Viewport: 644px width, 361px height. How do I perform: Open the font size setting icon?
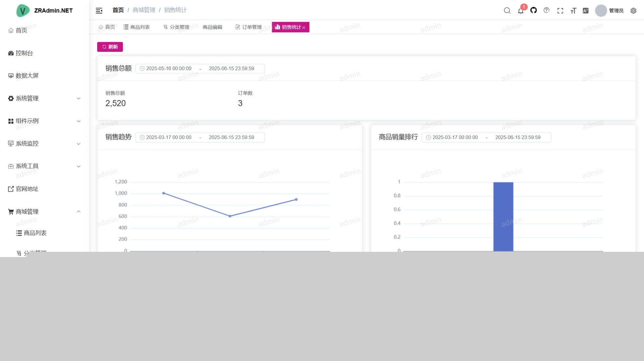[x=573, y=11]
